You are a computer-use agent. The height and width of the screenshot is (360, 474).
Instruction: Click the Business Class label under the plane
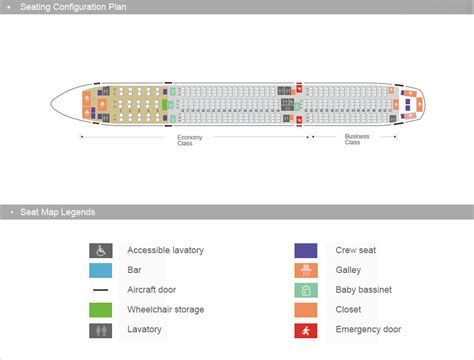[357, 139]
